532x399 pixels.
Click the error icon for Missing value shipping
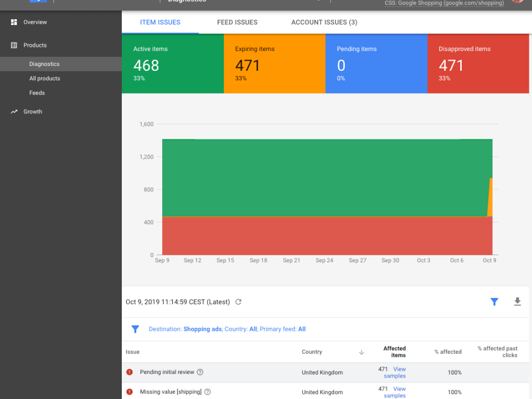click(130, 392)
